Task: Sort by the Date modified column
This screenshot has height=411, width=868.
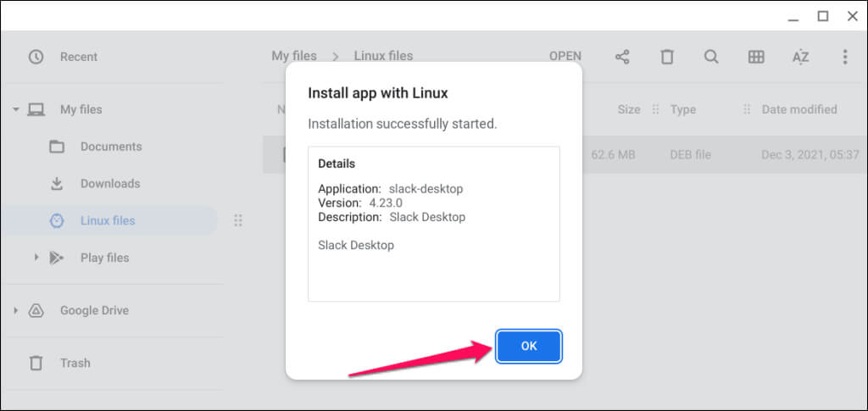Action: [798, 109]
